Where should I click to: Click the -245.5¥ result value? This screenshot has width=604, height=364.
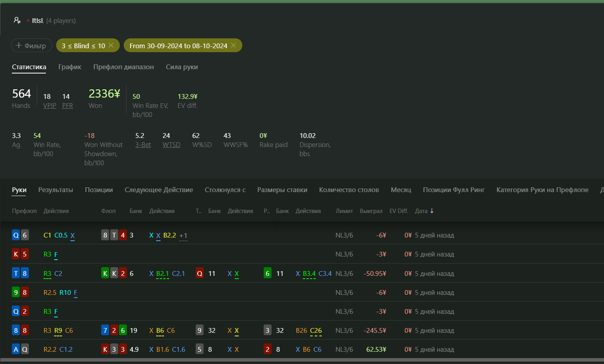click(x=375, y=330)
